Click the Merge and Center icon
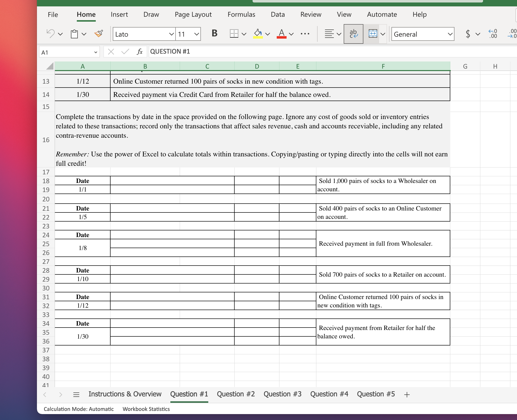 click(x=373, y=34)
